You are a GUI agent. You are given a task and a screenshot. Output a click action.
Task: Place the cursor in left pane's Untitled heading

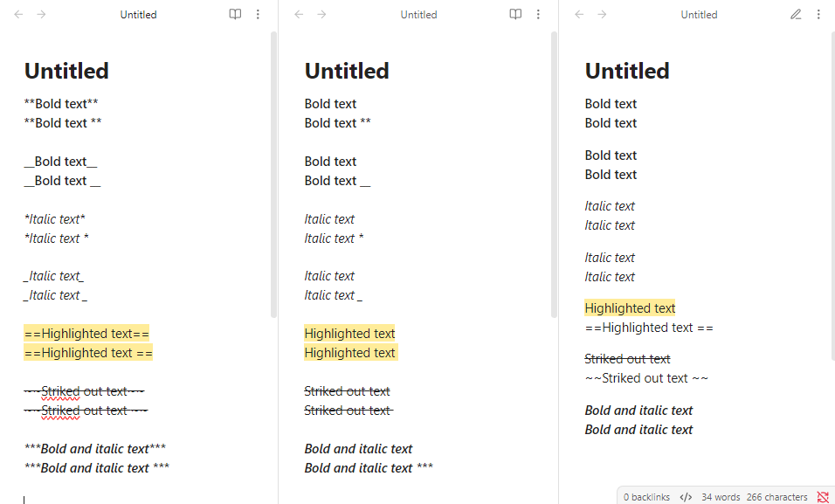[x=66, y=71]
